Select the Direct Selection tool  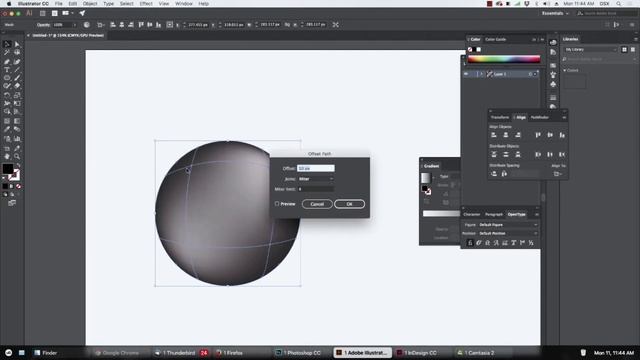coord(17,44)
